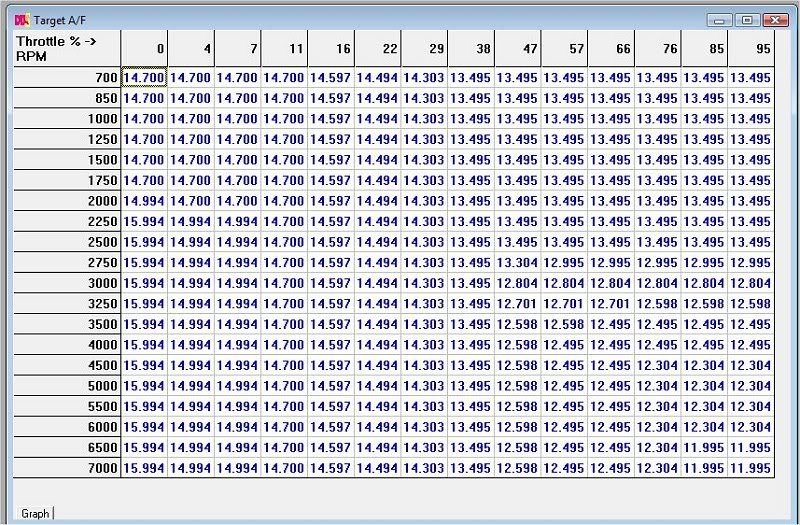Select cell at 1500 RPM, 22 throttle
The width and height of the screenshot is (800, 525).
tap(378, 160)
